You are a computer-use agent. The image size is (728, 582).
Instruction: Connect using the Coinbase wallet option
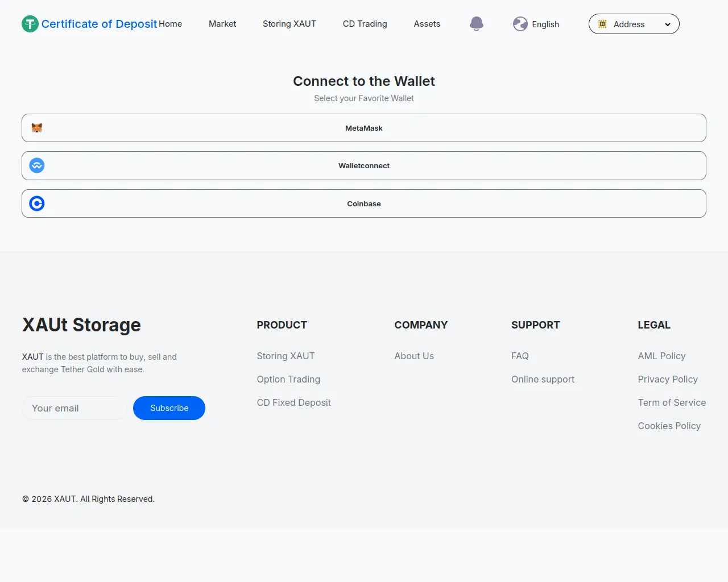point(364,203)
